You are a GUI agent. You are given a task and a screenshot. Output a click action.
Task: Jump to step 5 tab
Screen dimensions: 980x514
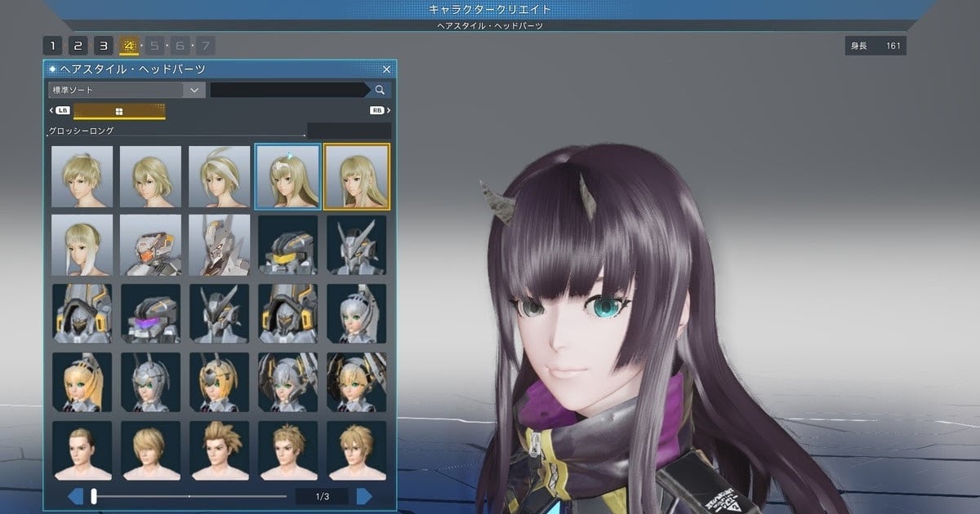[x=154, y=46]
